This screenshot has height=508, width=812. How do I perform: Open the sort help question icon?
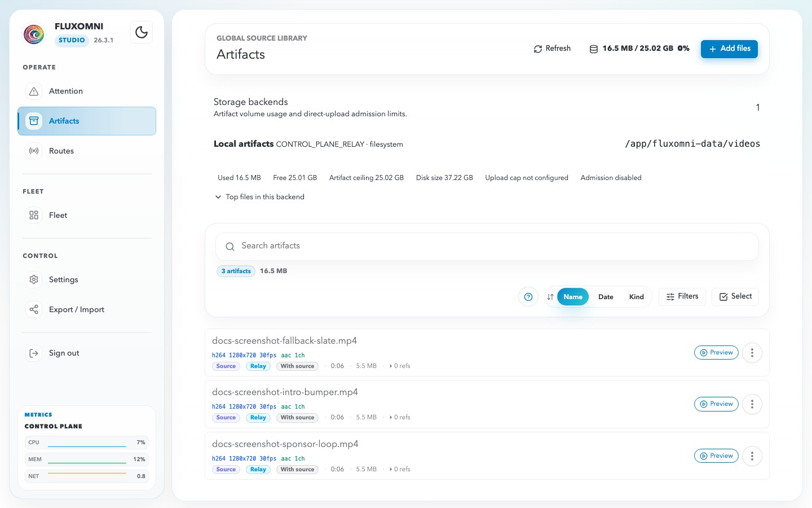click(x=528, y=297)
